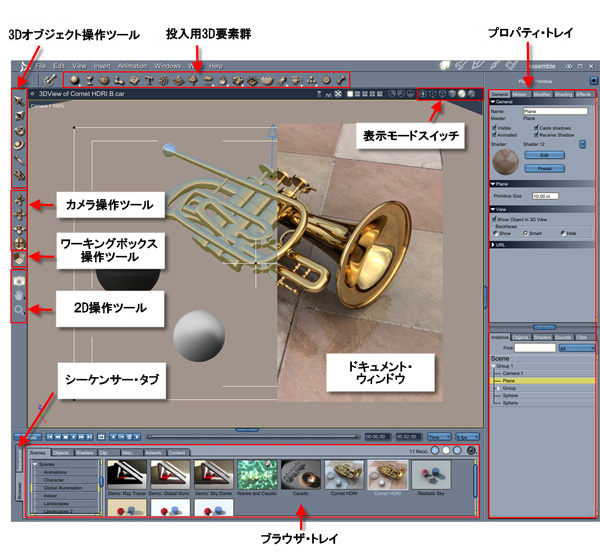Click the shader Edit button
This screenshot has height=554, width=600.
544,155
